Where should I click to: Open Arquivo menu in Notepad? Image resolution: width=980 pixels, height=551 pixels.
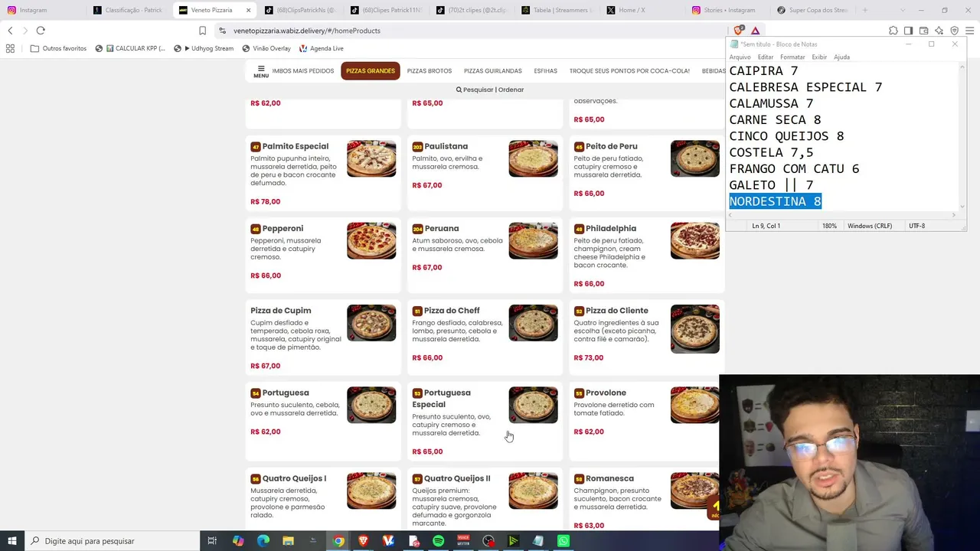tap(740, 57)
